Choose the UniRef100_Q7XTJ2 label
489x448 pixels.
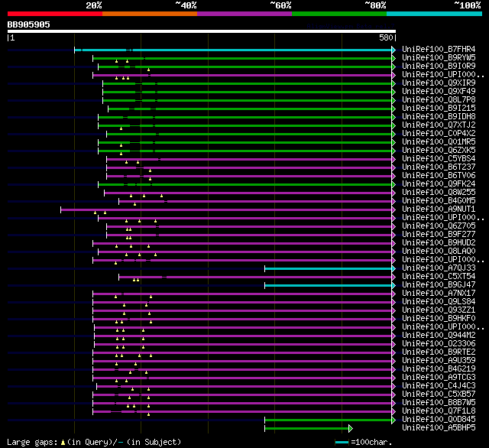(439, 125)
